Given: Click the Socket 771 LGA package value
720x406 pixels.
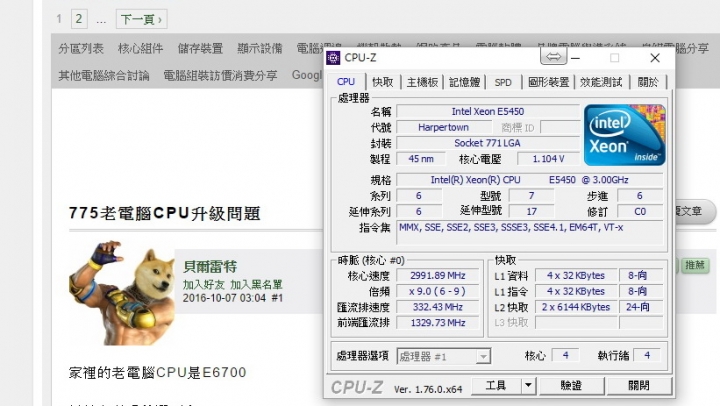Looking at the screenshot, I should pyautogui.click(x=488, y=143).
